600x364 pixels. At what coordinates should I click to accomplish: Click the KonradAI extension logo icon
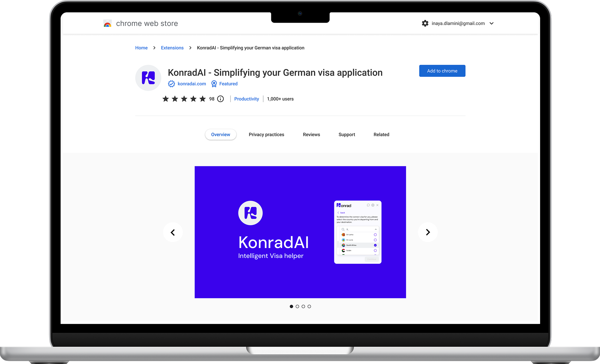tap(148, 78)
